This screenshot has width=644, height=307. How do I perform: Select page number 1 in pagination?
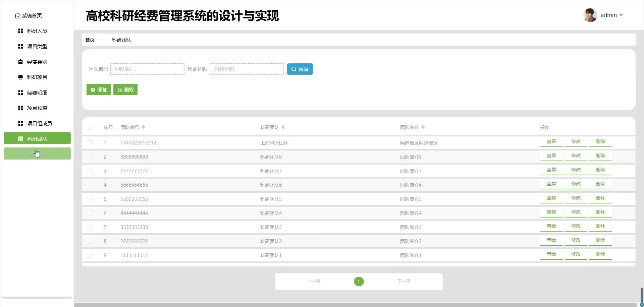click(x=359, y=282)
